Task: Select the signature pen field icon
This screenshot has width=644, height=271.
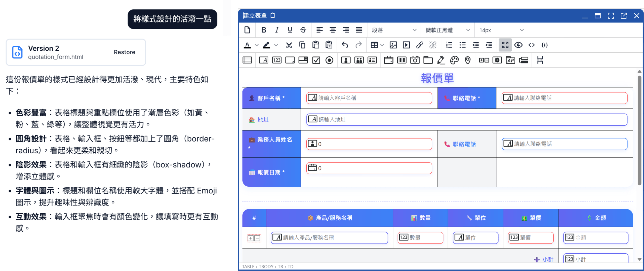Action: (441, 60)
